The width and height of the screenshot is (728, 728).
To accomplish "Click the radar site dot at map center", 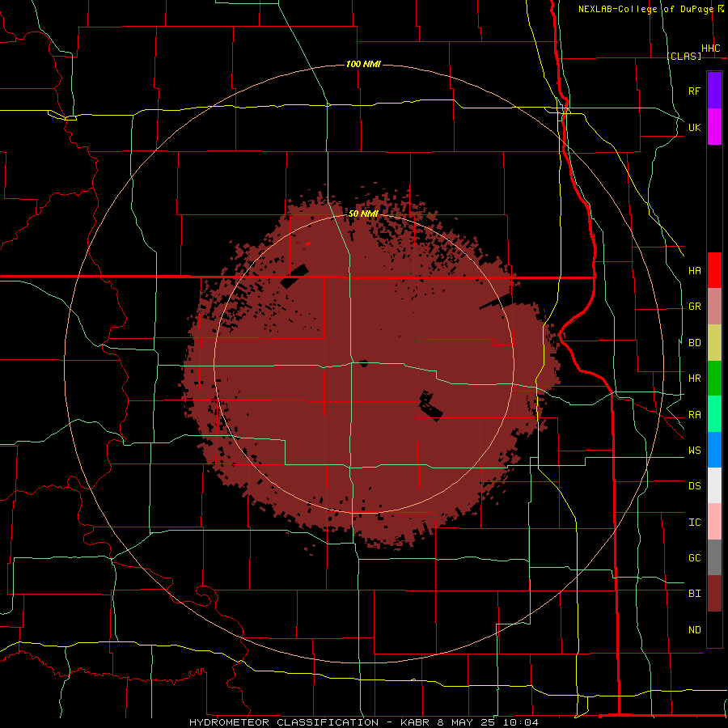I will pos(363,363).
